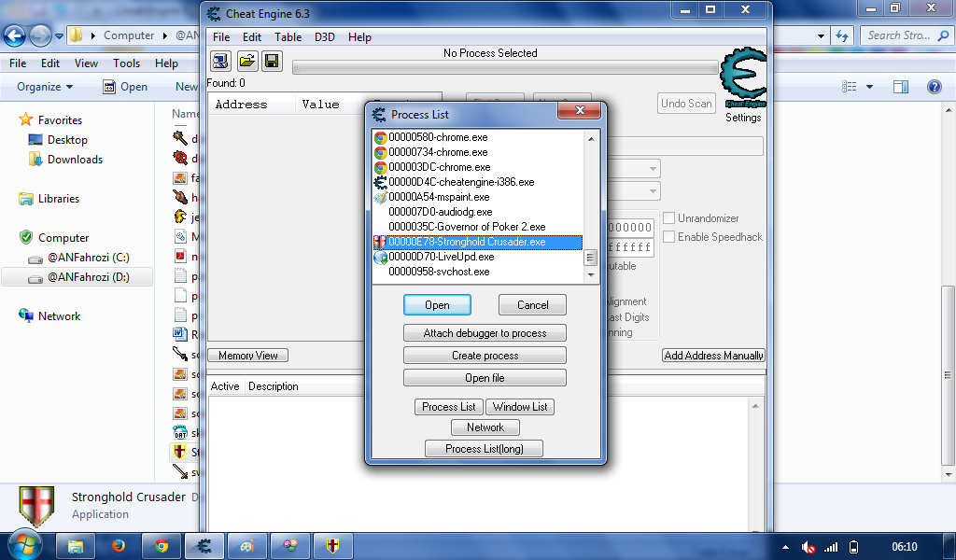Select 00000D4C-cheatengine-i386.exe process
The width and height of the screenshot is (956, 560).
477,182
